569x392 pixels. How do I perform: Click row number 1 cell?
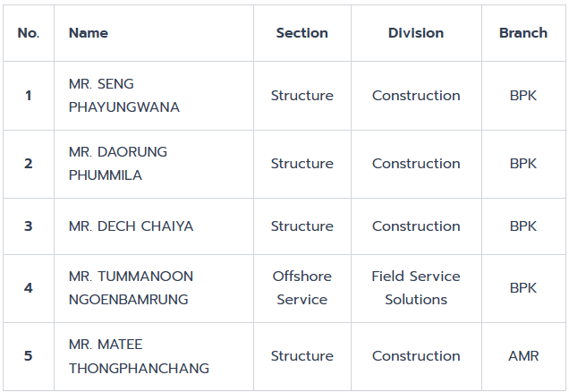click(x=29, y=96)
